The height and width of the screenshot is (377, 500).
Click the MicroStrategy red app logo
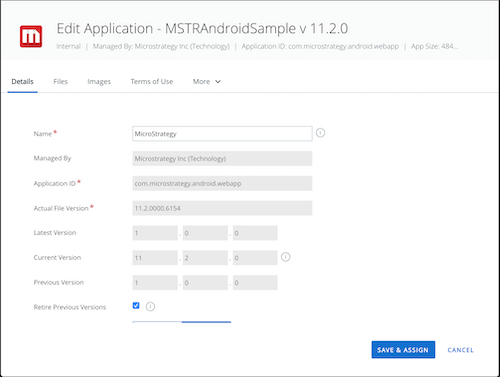(x=31, y=36)
